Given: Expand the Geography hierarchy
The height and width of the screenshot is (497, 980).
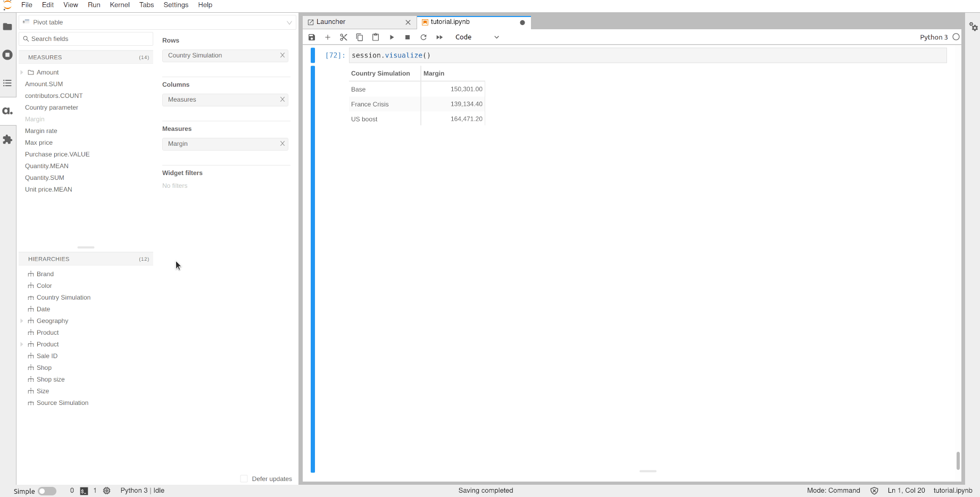Looking at the screenshot, I should pos(22,321).
